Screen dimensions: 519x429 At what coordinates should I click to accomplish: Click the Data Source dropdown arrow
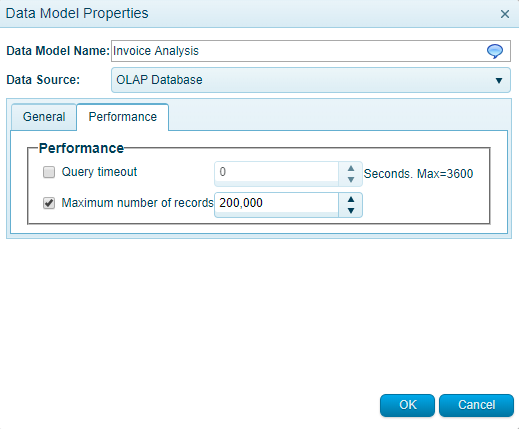coord(499,80)
